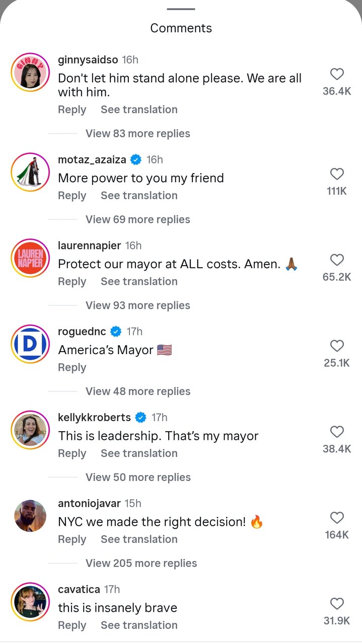Grab the Comments sheet drag handle
The image size is (362, 644).
point(181,9)
